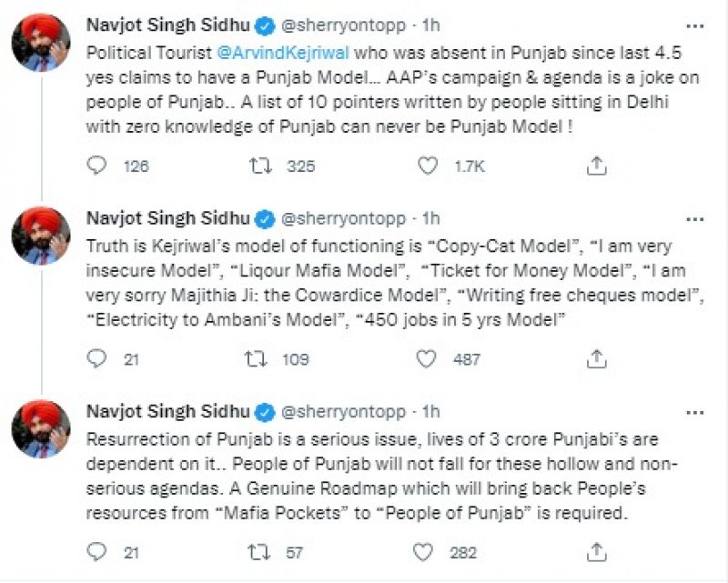Retweet the tweet with 57 retweets
The image size is (728, 583).
(x=258, y=552)
